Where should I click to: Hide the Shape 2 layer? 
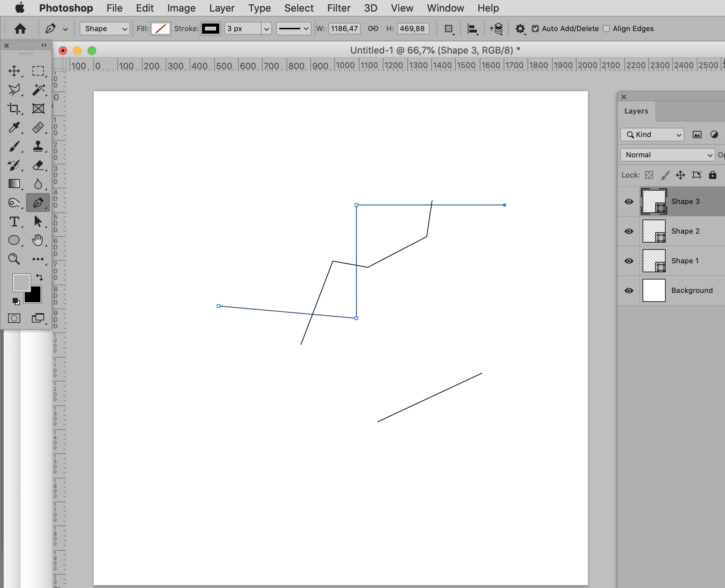(629, 231)
